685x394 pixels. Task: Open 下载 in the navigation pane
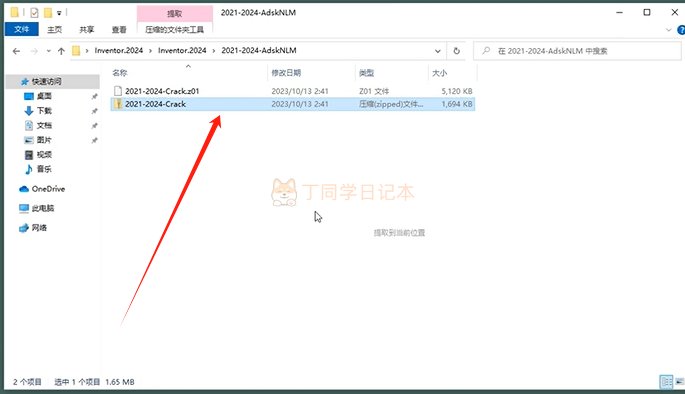pos(44,111)
